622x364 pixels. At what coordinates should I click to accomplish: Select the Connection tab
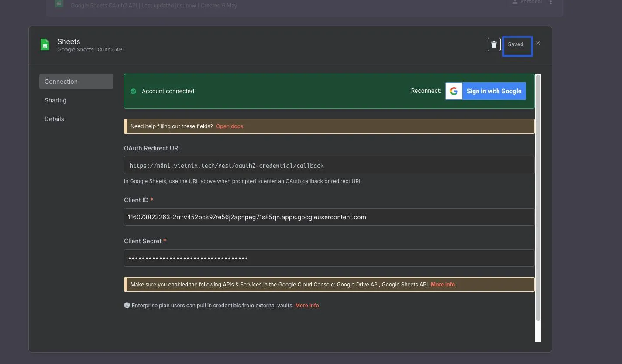pos(76,82)
